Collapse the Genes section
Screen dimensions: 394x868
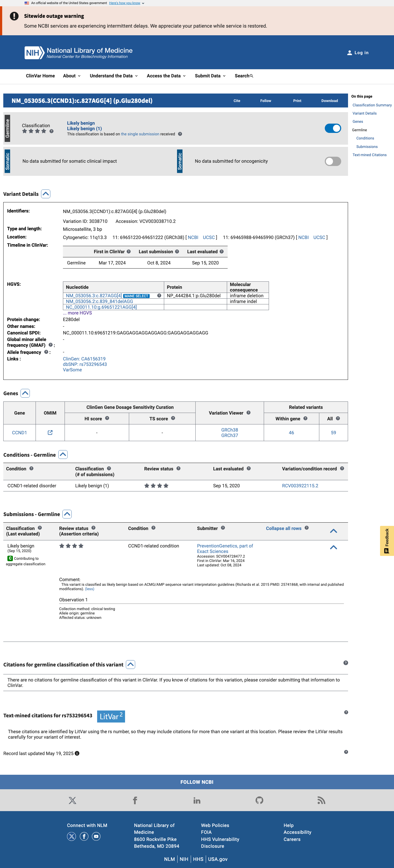pyautogui.click(x=25, y=393)
